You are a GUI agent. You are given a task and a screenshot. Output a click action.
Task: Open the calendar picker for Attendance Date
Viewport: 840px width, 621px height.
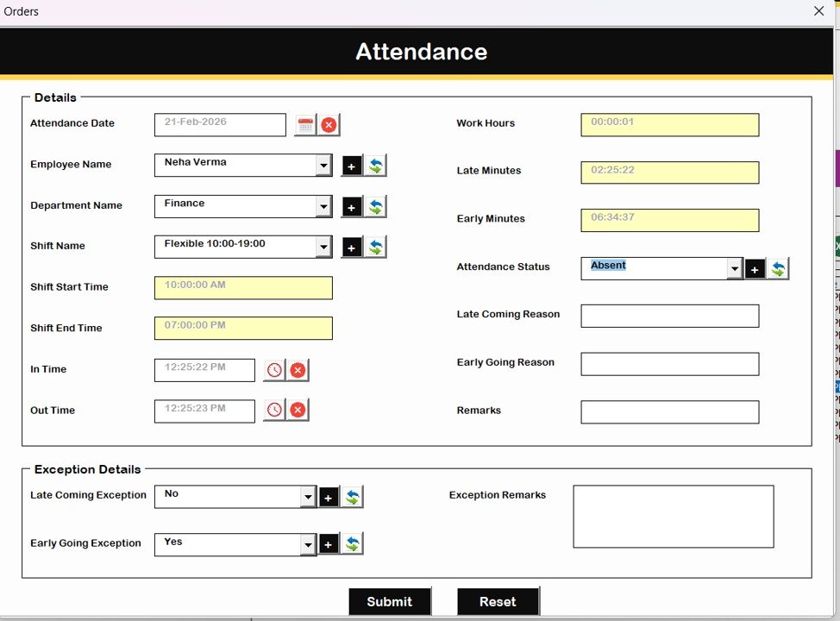[306, 124]
